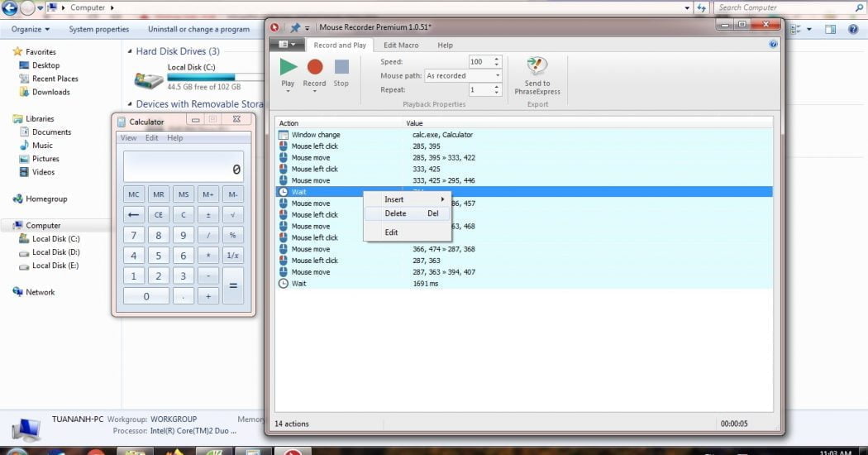This screenshot has height=455, width=868.
Task: Click the Mouse Recorder app logo icon
Action: point(274,27)
